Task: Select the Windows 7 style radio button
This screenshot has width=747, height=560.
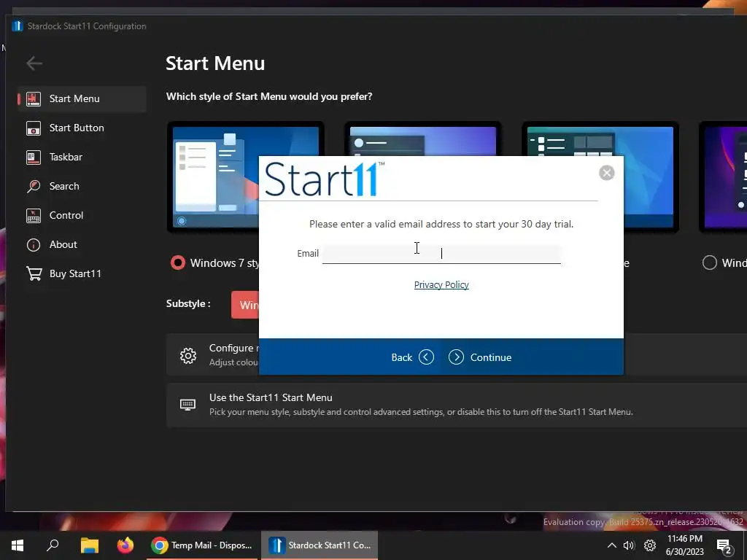Action: 178,262
